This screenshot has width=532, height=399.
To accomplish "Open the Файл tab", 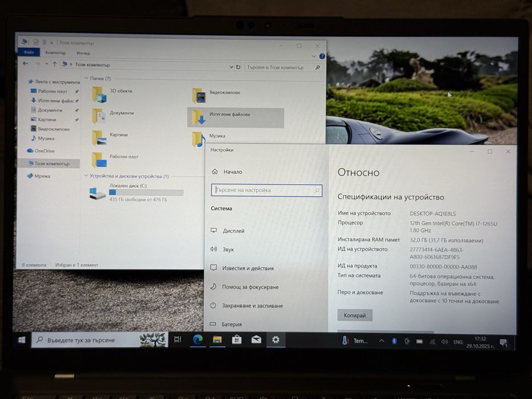I will (29, 52).
